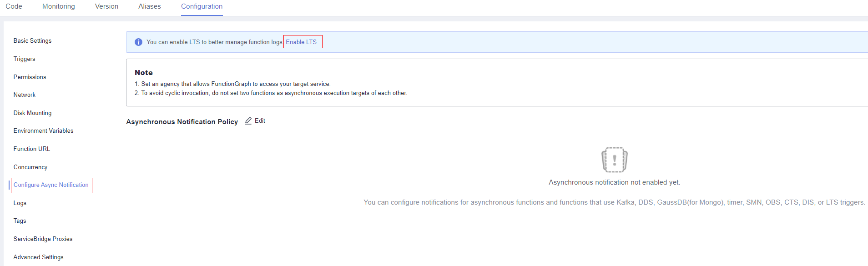Image resolution: width=868 pixels, height=266 pixels.
Task: Open Disk Mounting section
Action: point(32,113)
